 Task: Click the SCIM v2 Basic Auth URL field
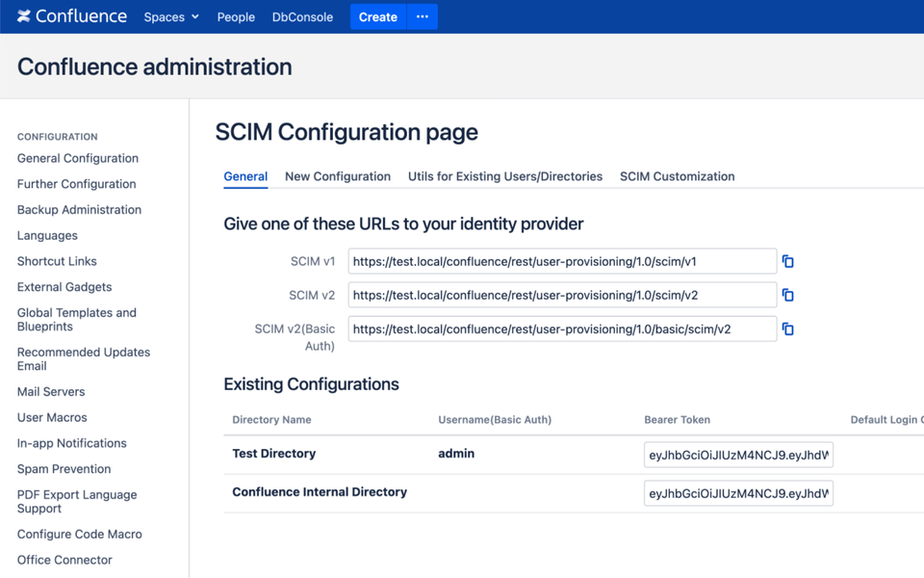pos(562,329)
